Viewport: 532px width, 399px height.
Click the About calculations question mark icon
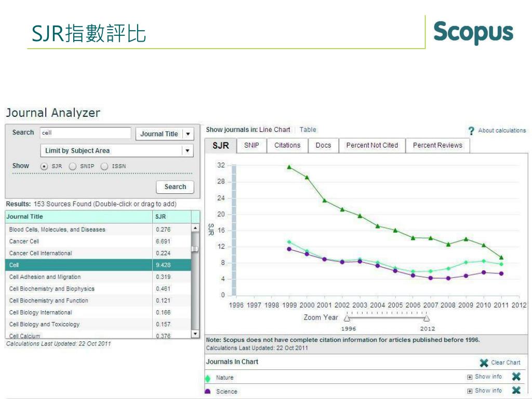pos(471,130)
